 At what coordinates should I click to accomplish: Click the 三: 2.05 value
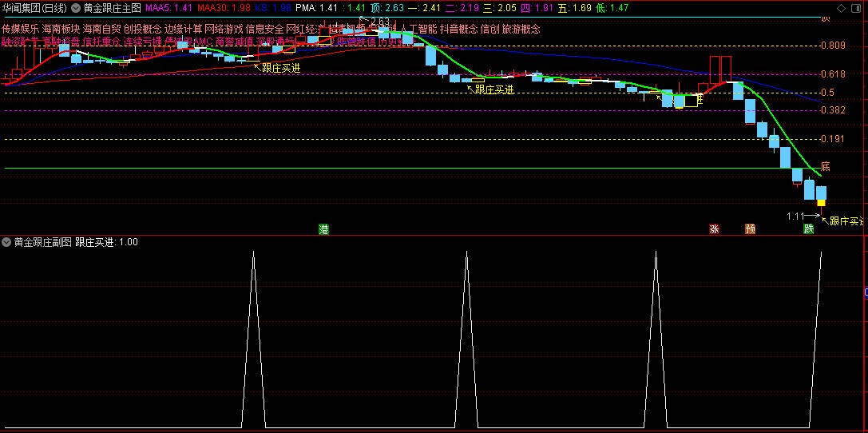500,8
